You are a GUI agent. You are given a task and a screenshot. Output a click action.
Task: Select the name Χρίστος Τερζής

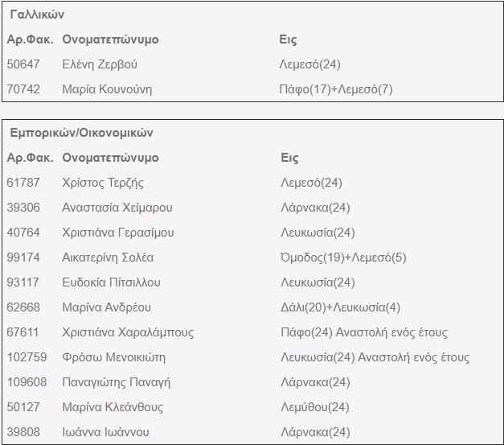[103, 183]
